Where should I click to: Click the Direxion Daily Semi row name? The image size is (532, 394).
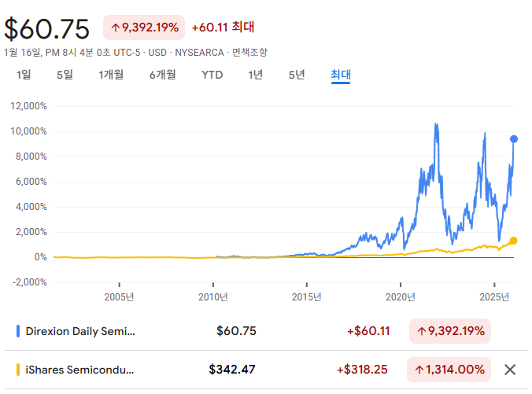coord(81,331)
